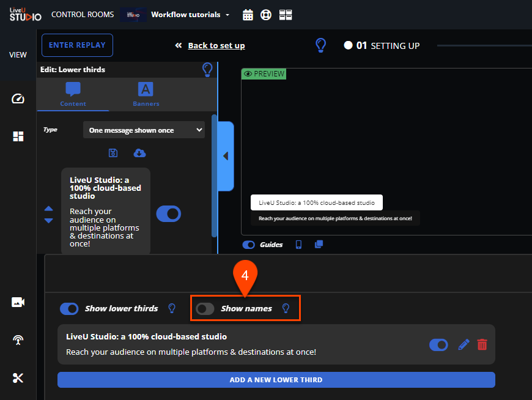This screenshot has height=400, width=532.
Task: Open the layout tiles icon in sidebar
Action: (18, 136)
